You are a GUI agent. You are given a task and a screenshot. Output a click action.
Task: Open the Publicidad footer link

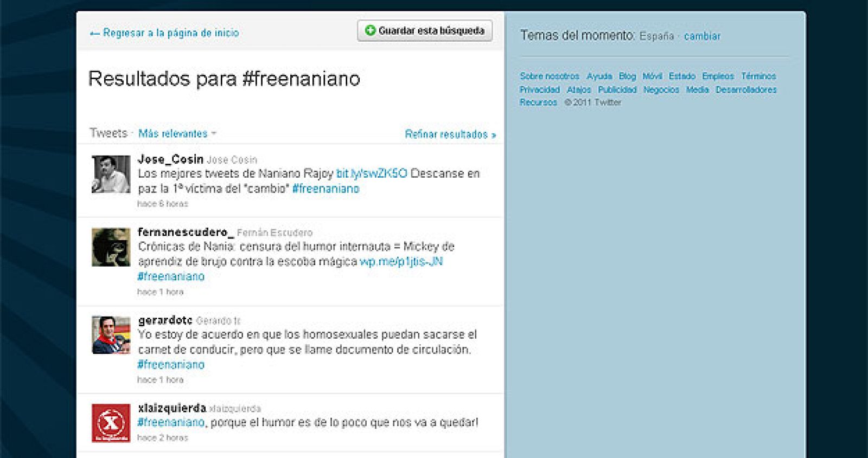coord(617,89)
